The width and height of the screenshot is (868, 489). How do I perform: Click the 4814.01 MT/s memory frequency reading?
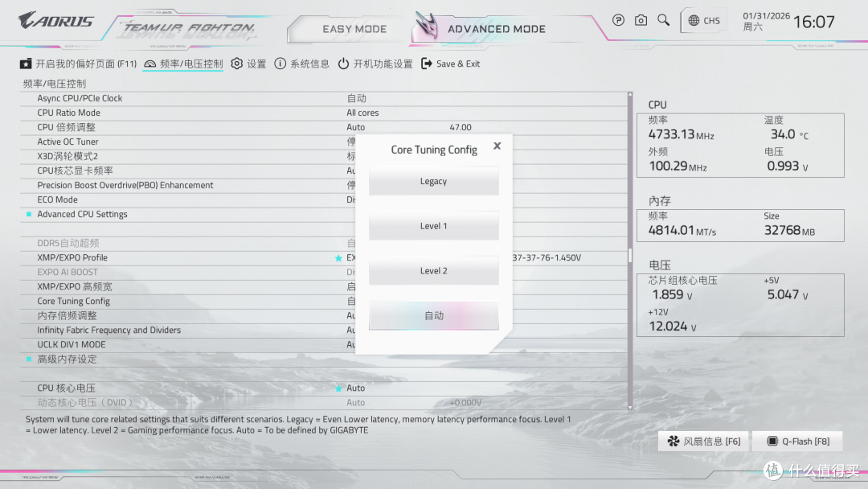(682, 230)
